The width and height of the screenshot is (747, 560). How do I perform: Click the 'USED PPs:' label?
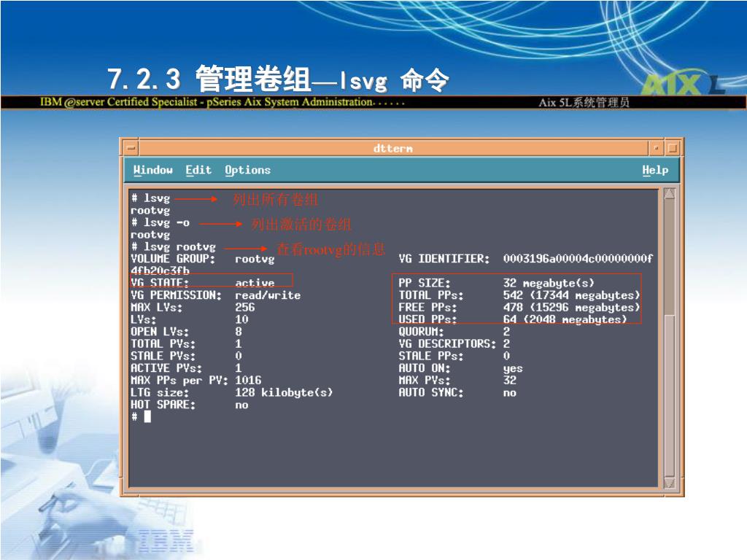pyautogui.click(x=427, y=319)
